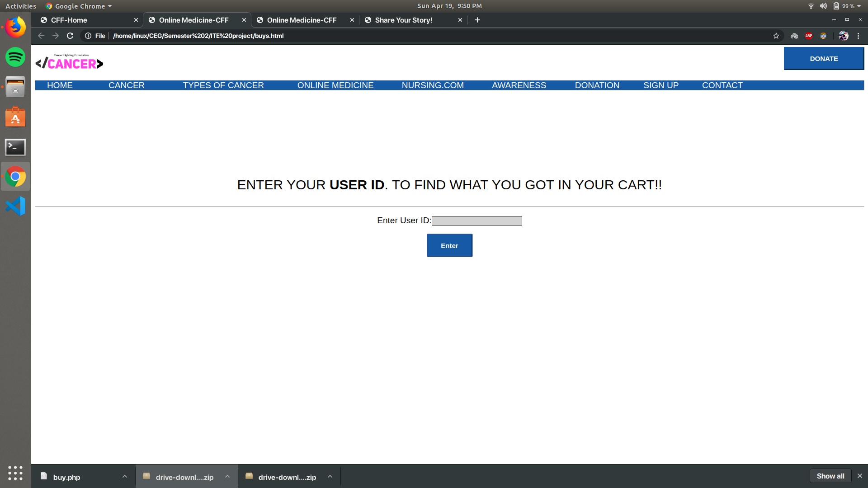Expand the buy.php download options chevron
The height and width of the screenshot is (488, 868).
(x=125, y=477)
